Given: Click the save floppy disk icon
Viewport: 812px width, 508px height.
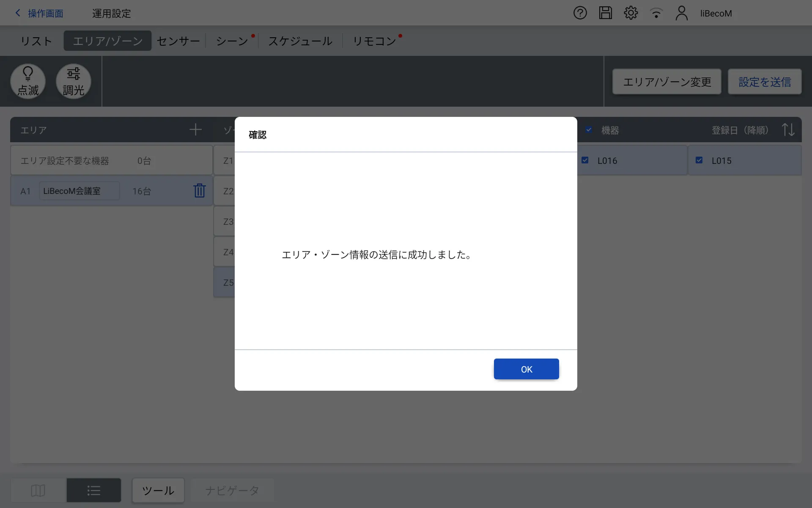Looking at the screenshot, I should tap(605, 13).
